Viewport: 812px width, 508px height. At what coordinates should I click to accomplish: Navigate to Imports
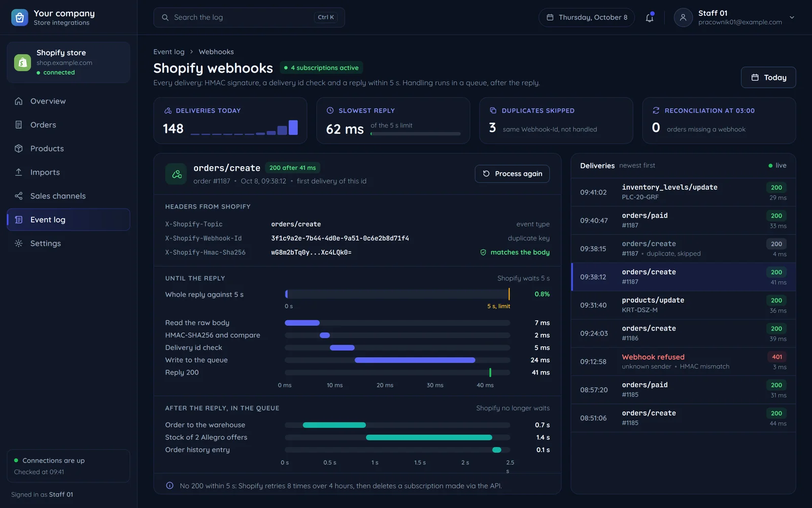[69, 172]
